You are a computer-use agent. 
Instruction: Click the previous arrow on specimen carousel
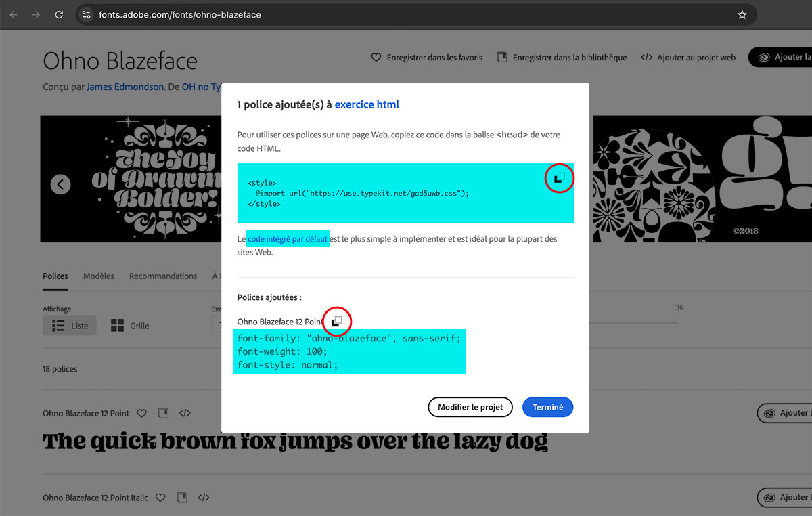60,184
